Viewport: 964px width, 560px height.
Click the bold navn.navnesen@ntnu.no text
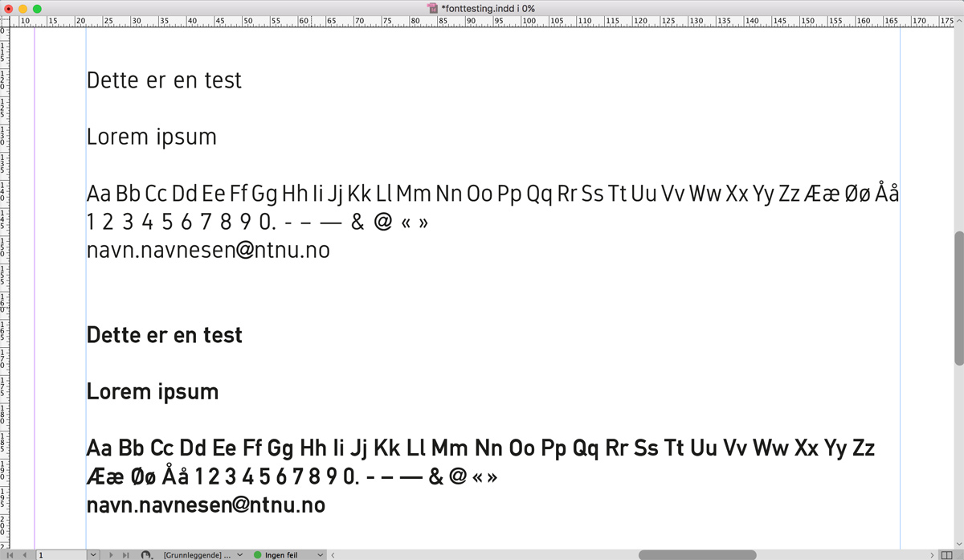click(x=206, y=505)
